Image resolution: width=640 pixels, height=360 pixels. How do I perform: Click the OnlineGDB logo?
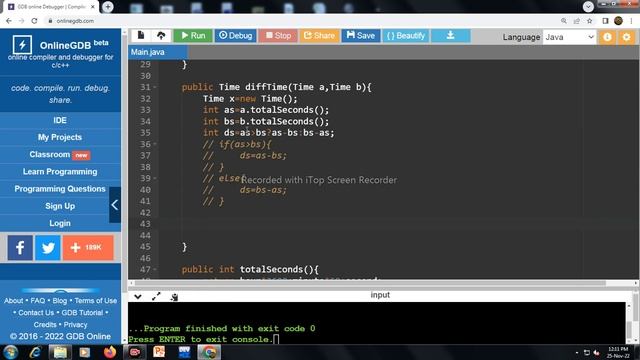[22, 44]
